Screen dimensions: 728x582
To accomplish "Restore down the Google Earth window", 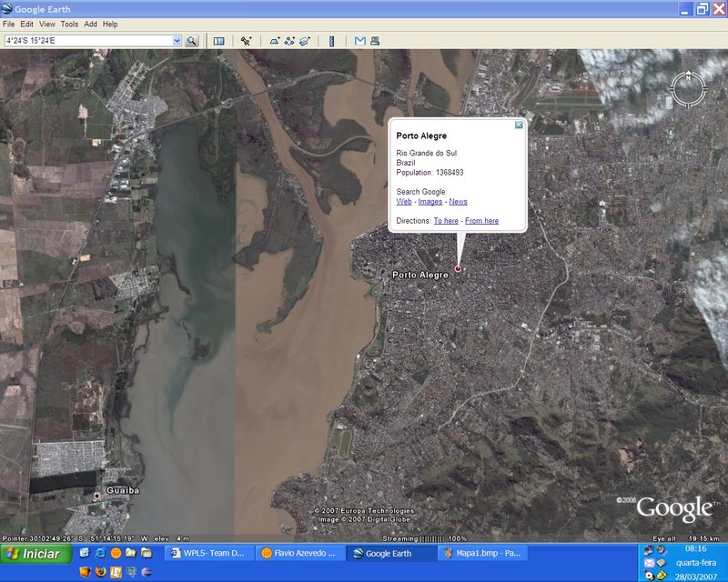I will (702, 9).
